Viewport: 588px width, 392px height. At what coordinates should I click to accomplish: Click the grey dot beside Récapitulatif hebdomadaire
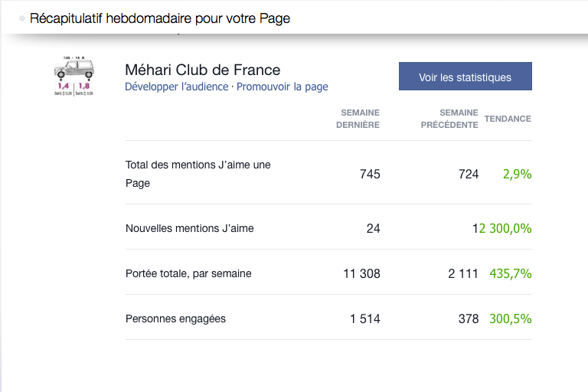[x=22, y=18]
